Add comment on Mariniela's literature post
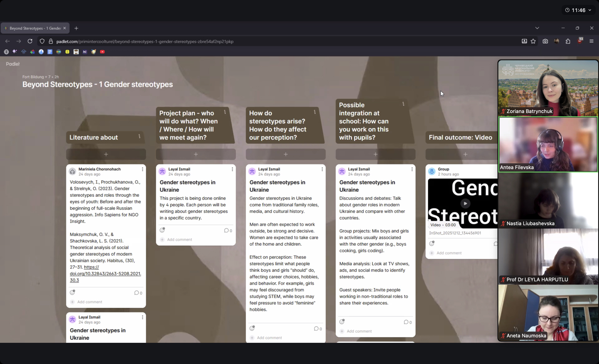 pos(89,302)
